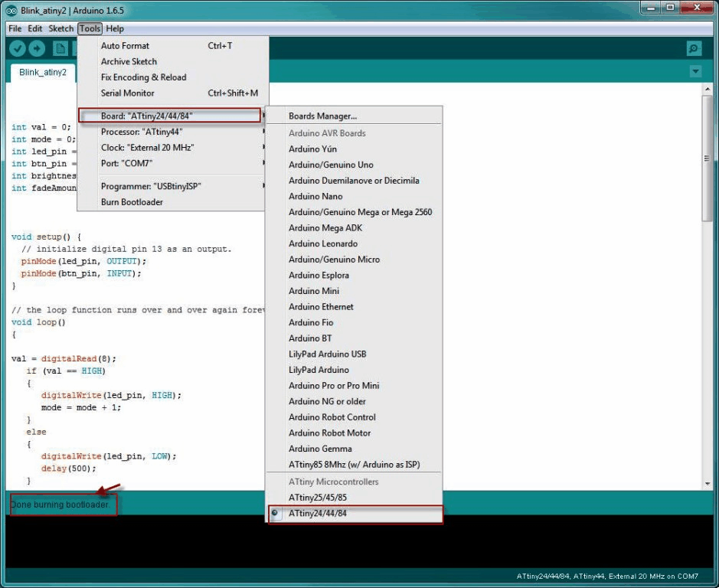Select Arduino Nano board
This screenshot has height=588, width=719.
point(354,196)
